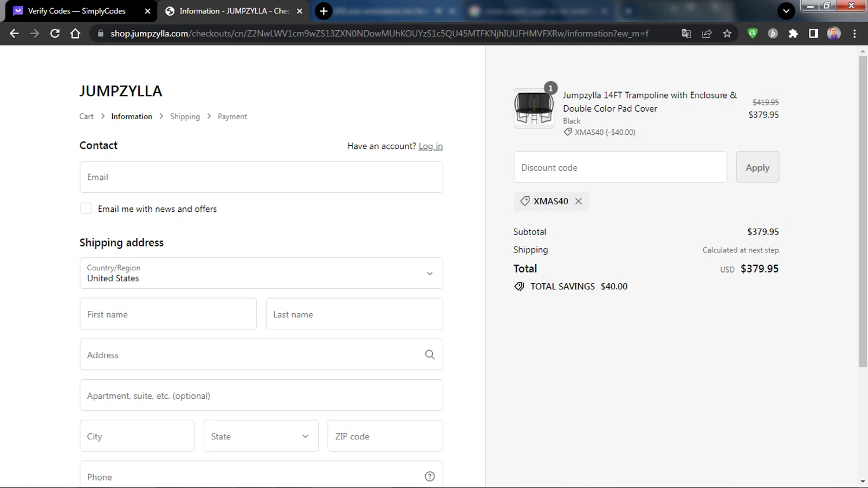Click the Calculated at next step text
This screenshot has height=488, width=868.
[x=741, y=250]
